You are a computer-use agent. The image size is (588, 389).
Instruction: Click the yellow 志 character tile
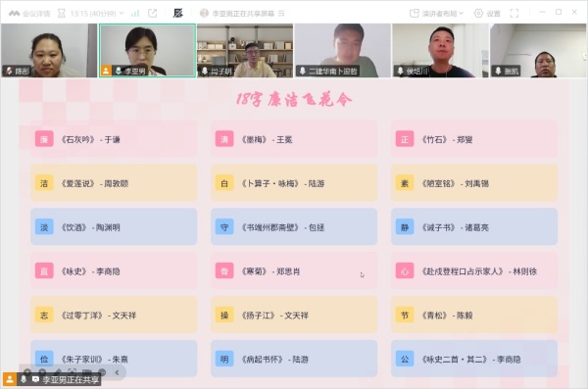click(44, 315)
